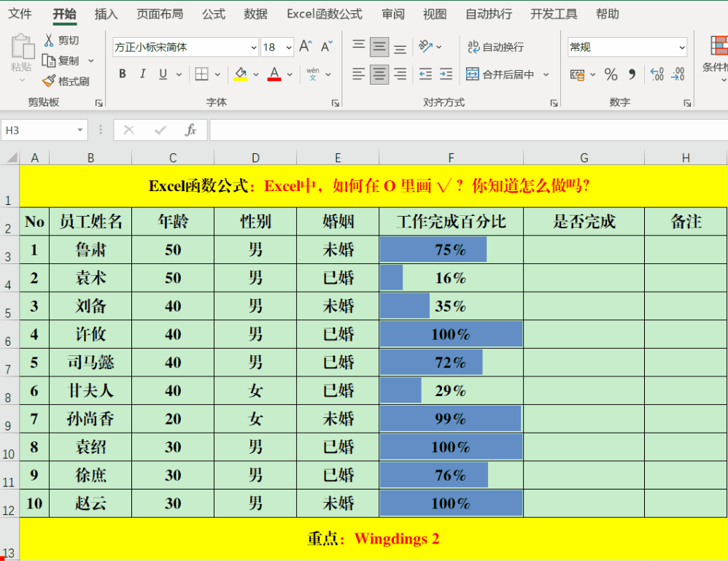Switch to the 页面布局 tab
This screenshot has width=728, height=561.
pyautogui.click(x=160, y=14)
